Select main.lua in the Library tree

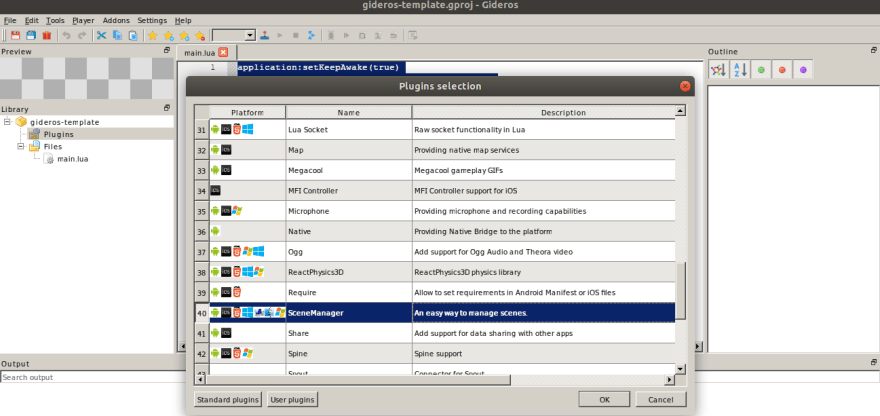coord(72,159)
